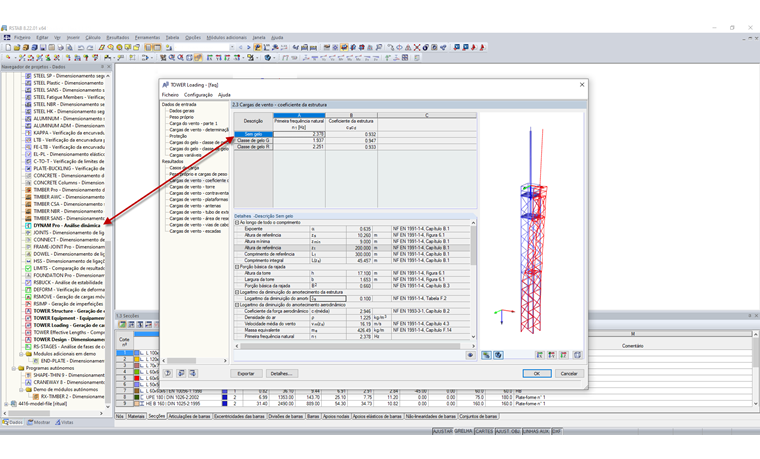Image resolution: width=760 pixels, height=459 pixels.
Task: Click the next load case arrow in toolbar
Action: (249, 47)
